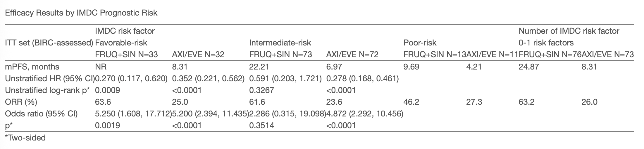Screen dimensions: 644x149
Task: Click the p-value 0.3514 cell
Action: (261, 126)
